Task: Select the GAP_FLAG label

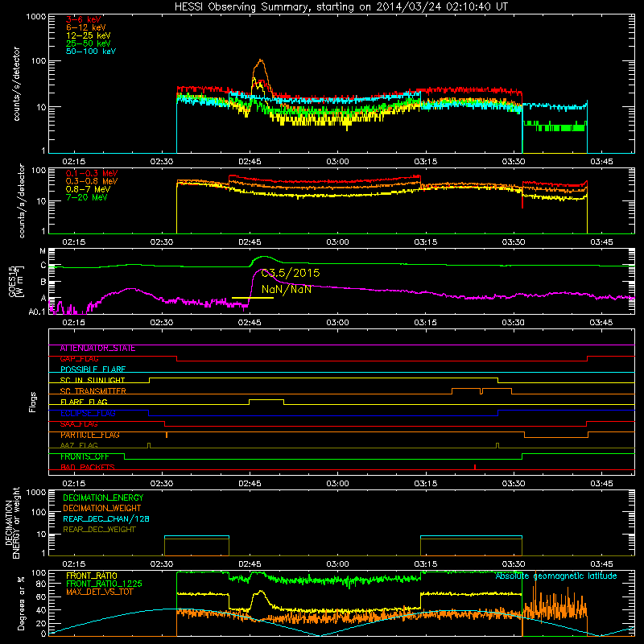Action: pos(79,359)
